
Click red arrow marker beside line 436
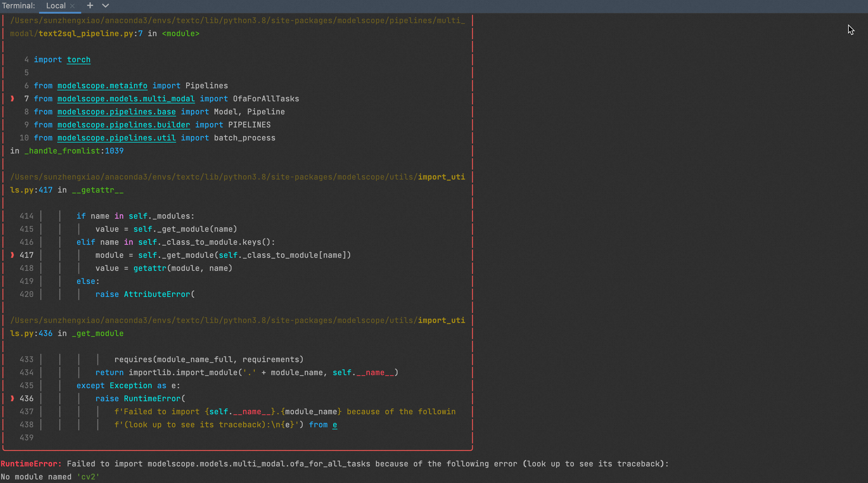click(x=12, y=399)
